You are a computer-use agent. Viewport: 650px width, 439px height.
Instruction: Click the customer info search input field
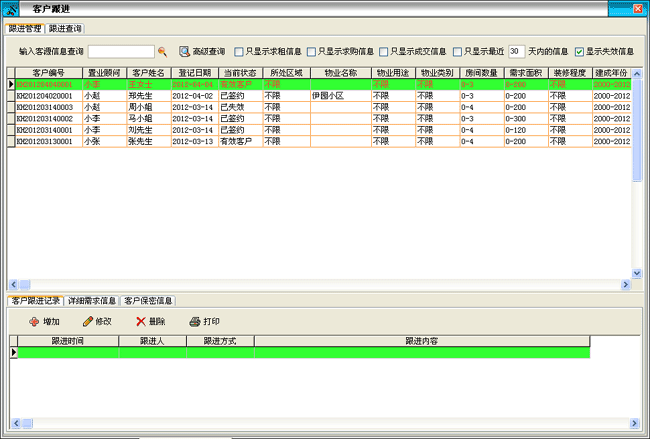(x=120, y=51)
